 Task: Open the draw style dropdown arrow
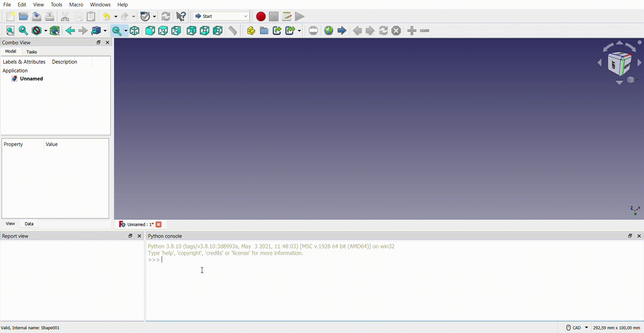click(x=46, y=31)
